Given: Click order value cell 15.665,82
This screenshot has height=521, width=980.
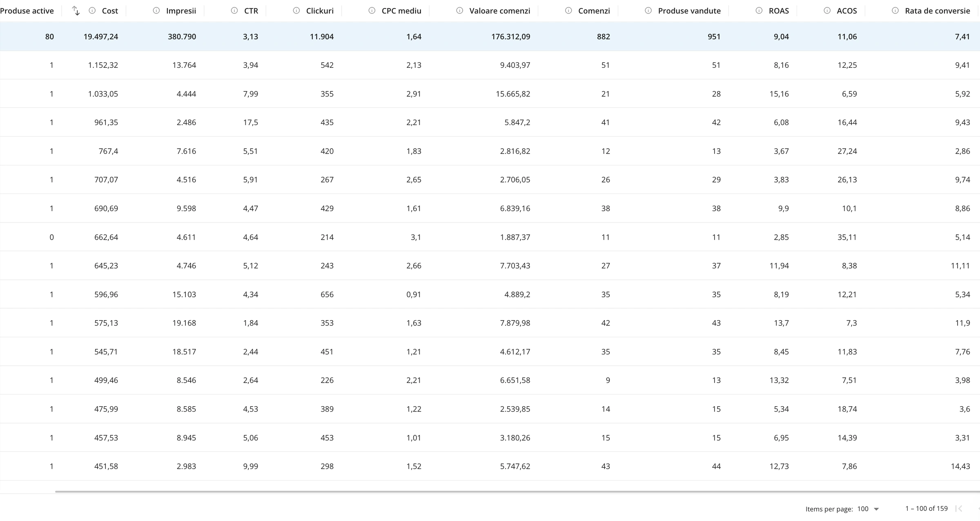Looking at the screenshot, I should 513,94.
